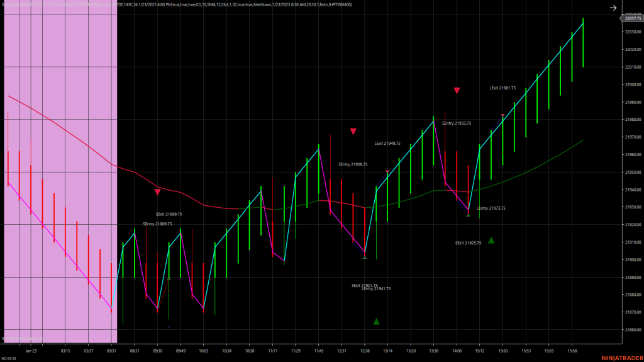Click the green up triangle below LEntry 21941.75
The height and width of the screenshot is (362, 644).
(376, 322)
